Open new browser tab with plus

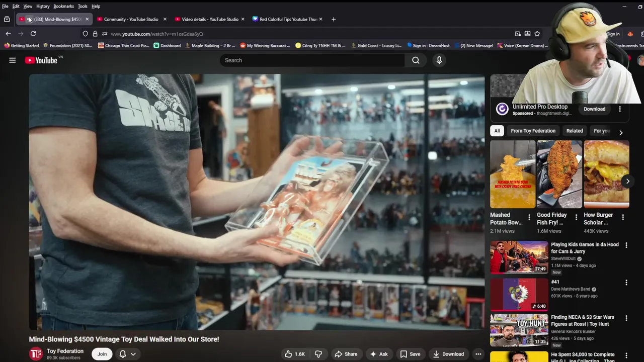tap(334, 19)
